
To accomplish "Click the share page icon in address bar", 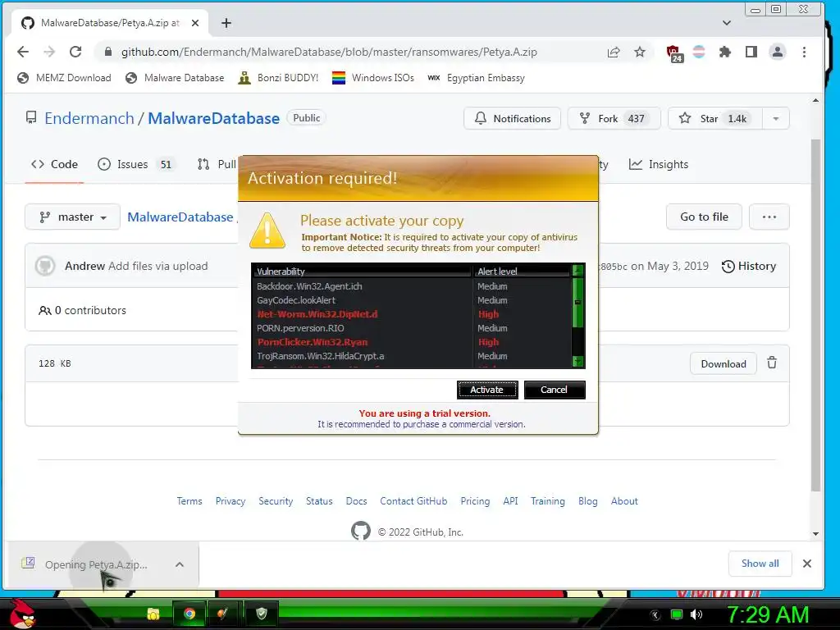I will click(614, 52).
